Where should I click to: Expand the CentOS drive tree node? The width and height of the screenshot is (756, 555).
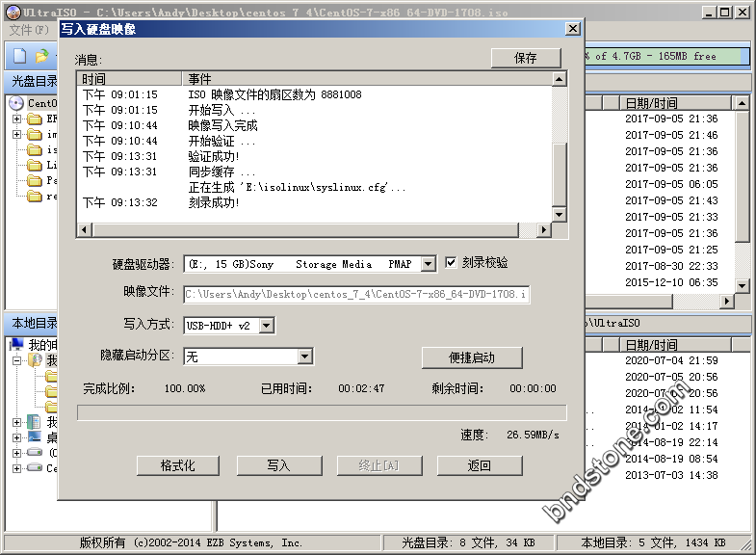pyautogui.click(x=17, y=468)
